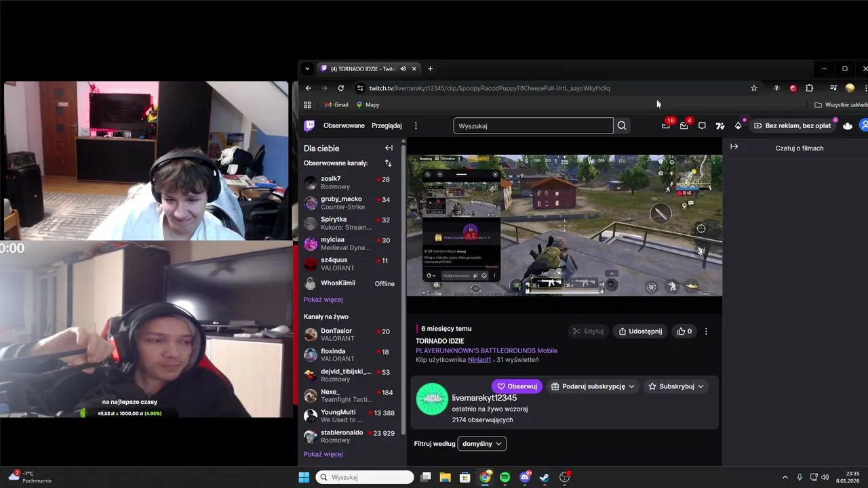
Task: Open Steam from the taskbar
Action: click(x=545, y=477)
